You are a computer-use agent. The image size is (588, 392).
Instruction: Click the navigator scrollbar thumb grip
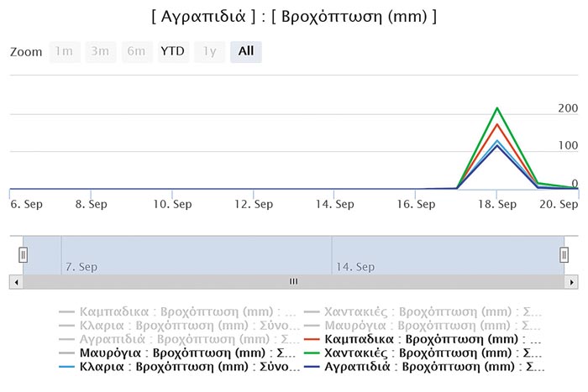tap(294, 282)
